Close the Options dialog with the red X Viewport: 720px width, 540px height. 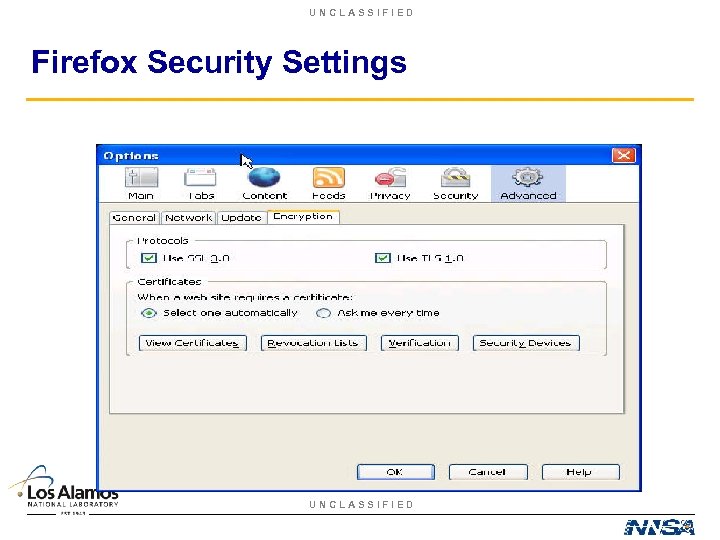tap(624, 155)
